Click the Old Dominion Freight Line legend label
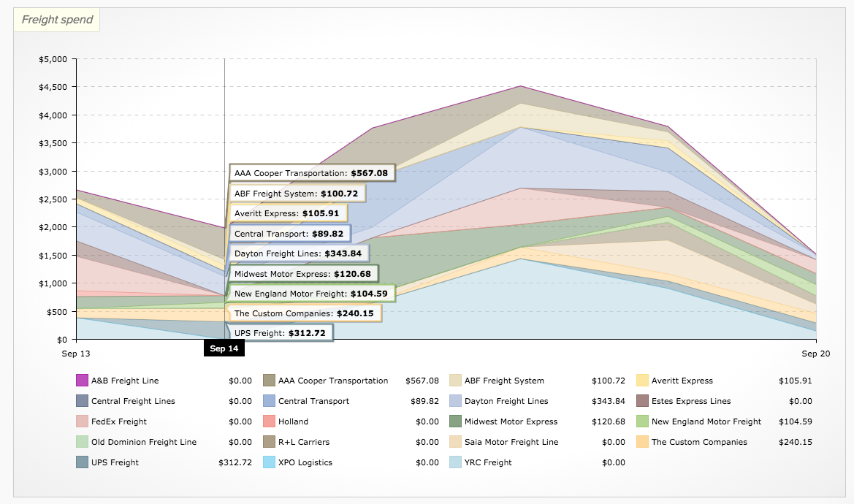This screenshot has height=504, width=854. tap(144, 442)
